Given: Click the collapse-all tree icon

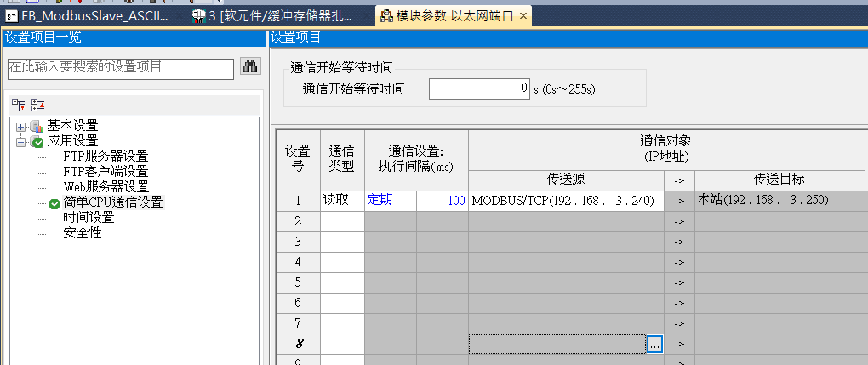Looking at the screenshot, I should point(37,105).
